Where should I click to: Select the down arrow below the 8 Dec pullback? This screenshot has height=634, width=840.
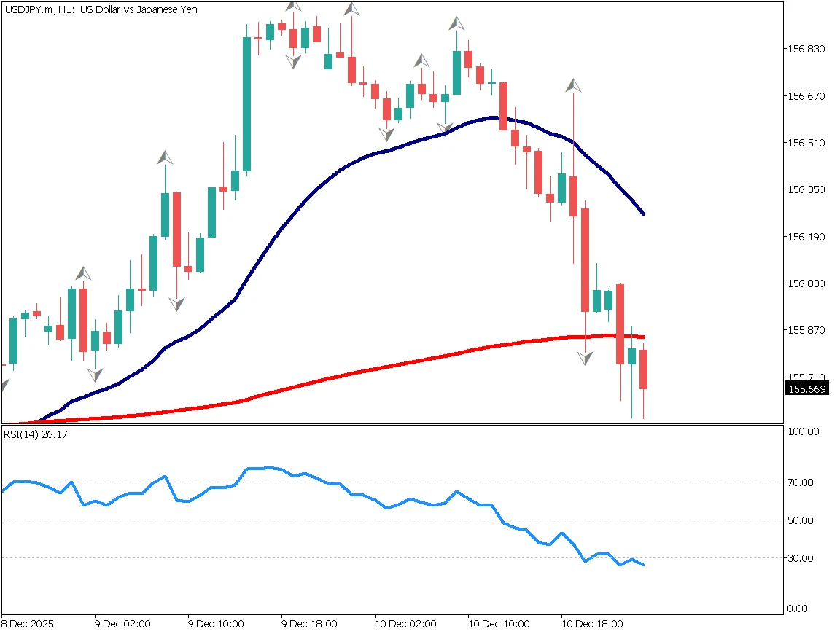point(93,374)
